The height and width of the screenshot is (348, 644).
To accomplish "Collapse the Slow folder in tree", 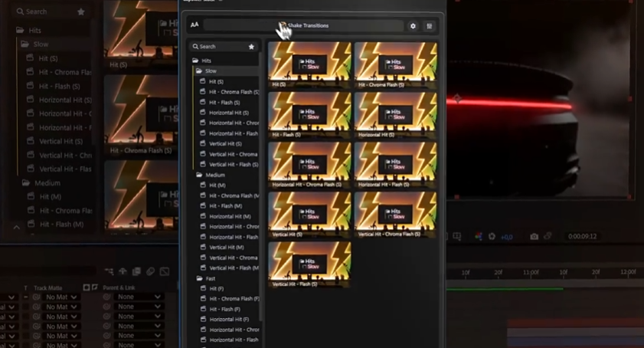I will coord(200,71).
